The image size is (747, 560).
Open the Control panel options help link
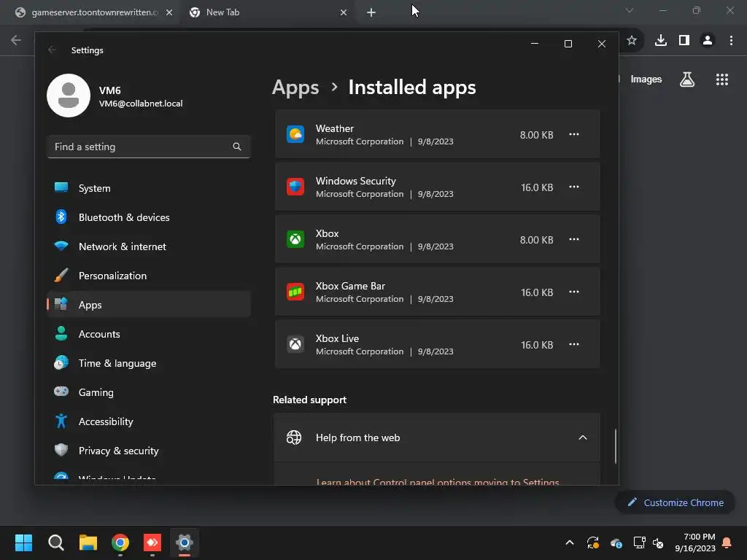[438, 481]
